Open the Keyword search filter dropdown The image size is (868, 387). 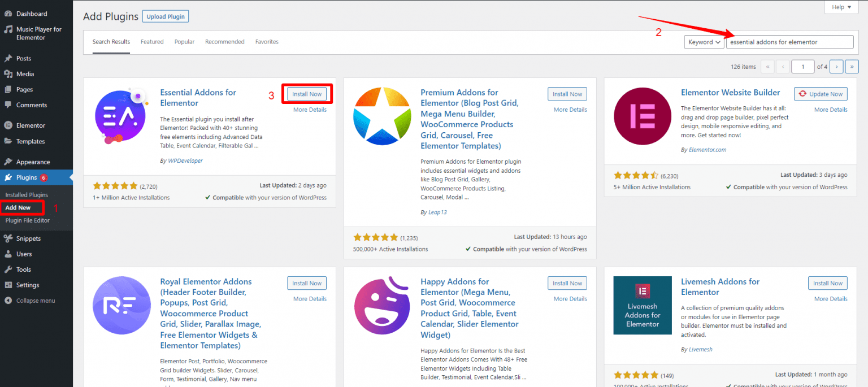coord(704,42)
